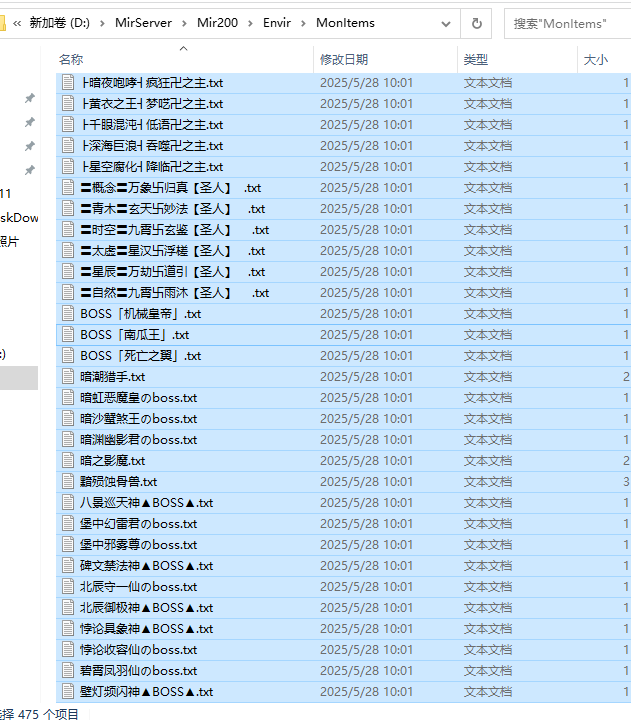Click the selected-items count (475 个项目) in the status bar
The height and width of the screenshot is (727, 631).
[x=39, y=714]
